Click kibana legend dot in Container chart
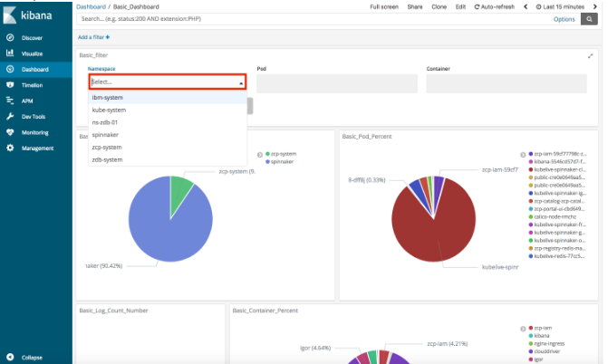Screen dimensions: 608x364 tap(531, 336)
